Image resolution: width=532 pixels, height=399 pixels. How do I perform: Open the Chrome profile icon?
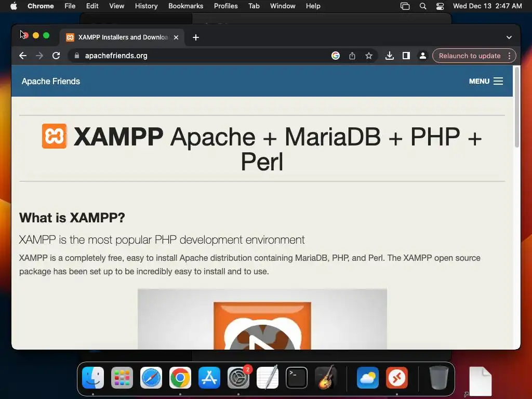coord(423,56)
